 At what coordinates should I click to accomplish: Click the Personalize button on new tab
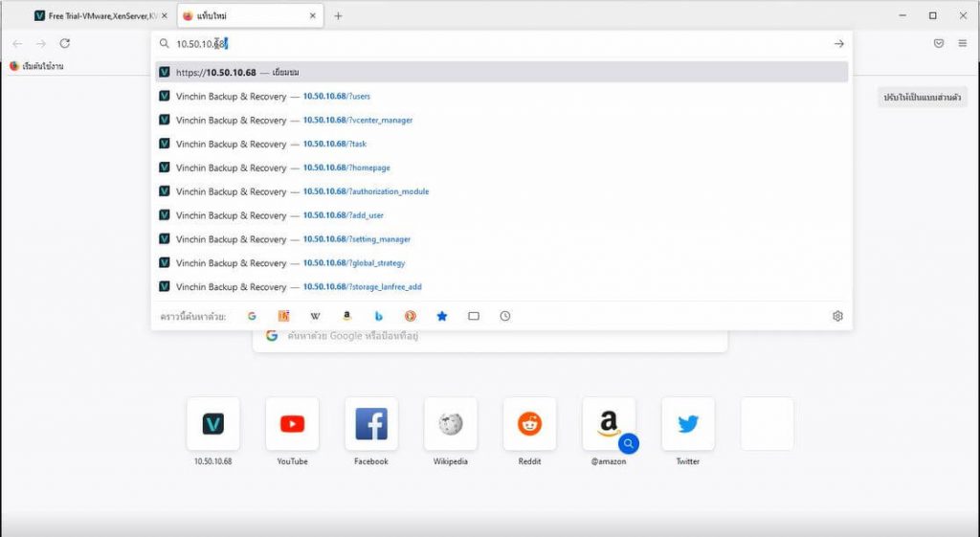pyautogui.click(x=923, y=98)
